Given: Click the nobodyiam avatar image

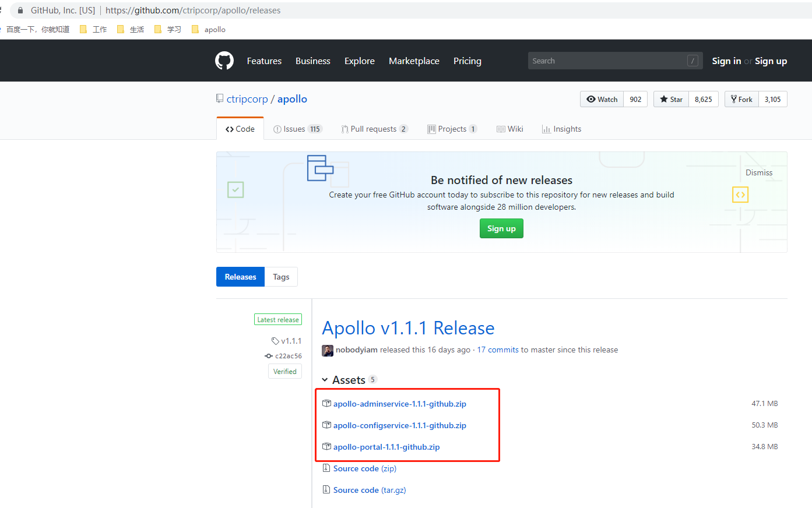Looking at the screenshot, I should pos(328,350).
